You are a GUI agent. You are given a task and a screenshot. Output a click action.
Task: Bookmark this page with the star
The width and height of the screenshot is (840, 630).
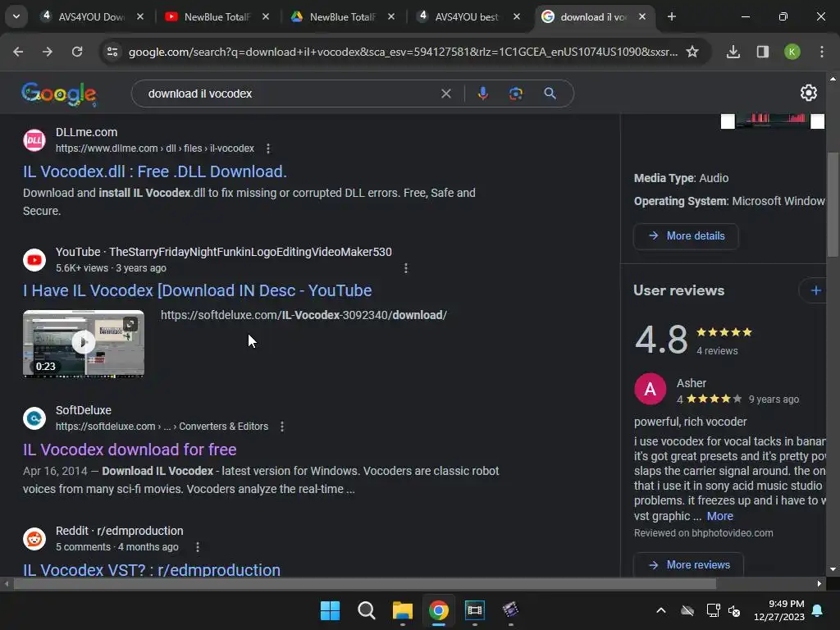click(x=692, y=52)
